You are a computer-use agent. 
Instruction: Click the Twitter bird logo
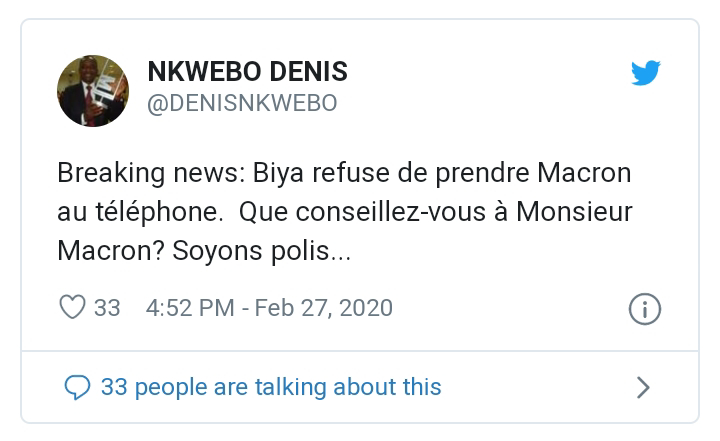point(646,74)
